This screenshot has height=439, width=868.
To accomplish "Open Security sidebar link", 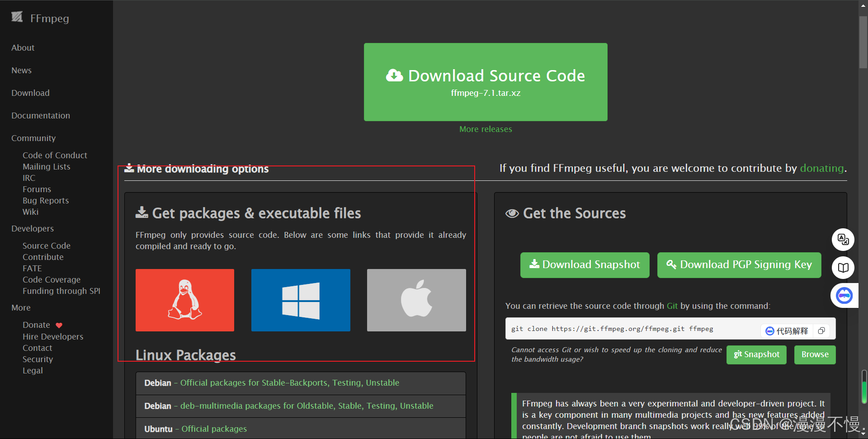I will point(38,359).
